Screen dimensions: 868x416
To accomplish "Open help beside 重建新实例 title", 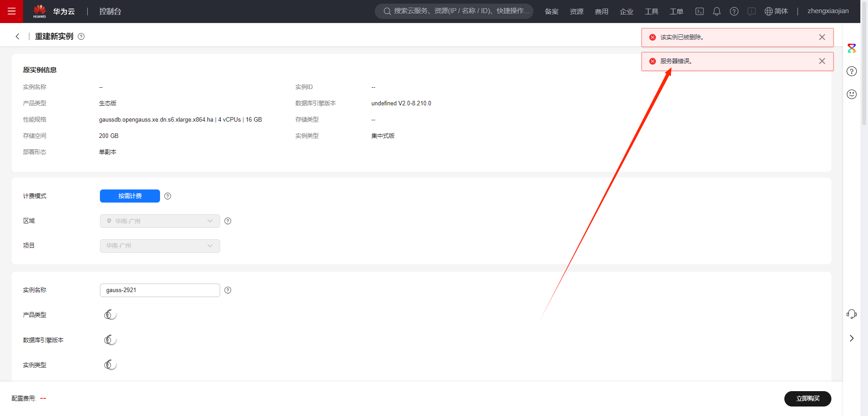I will click(81, 36).
